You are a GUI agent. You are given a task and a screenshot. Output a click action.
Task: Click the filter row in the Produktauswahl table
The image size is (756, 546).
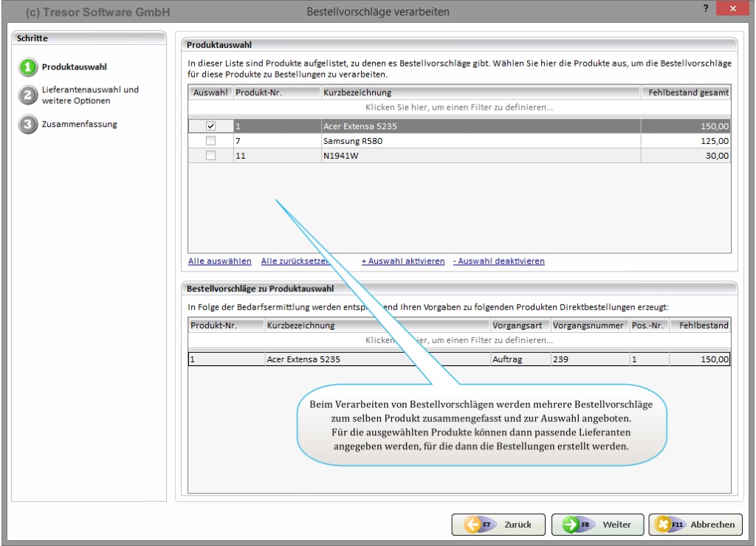click(x=459, y=108)
